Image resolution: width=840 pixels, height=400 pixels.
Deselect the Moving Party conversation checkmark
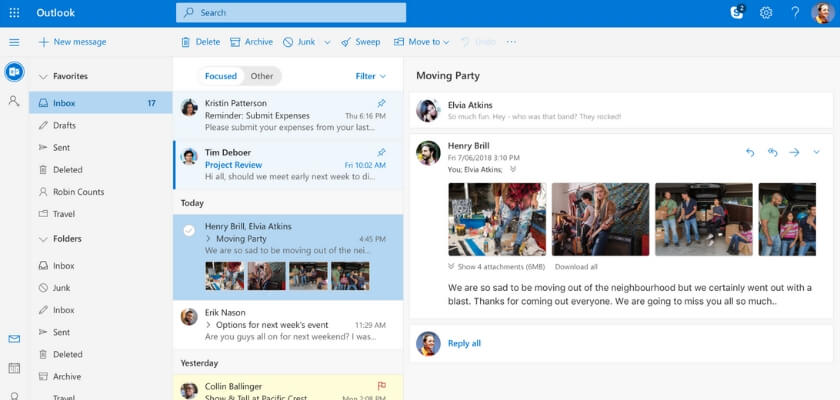(x=189, y=230)
